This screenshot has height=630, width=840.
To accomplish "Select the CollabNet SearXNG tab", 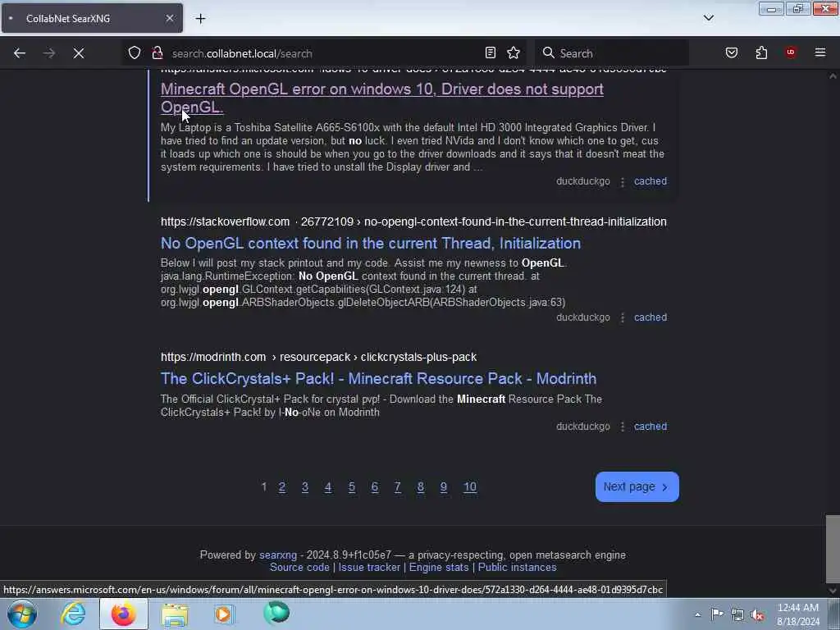I will [x=92, y=18].
